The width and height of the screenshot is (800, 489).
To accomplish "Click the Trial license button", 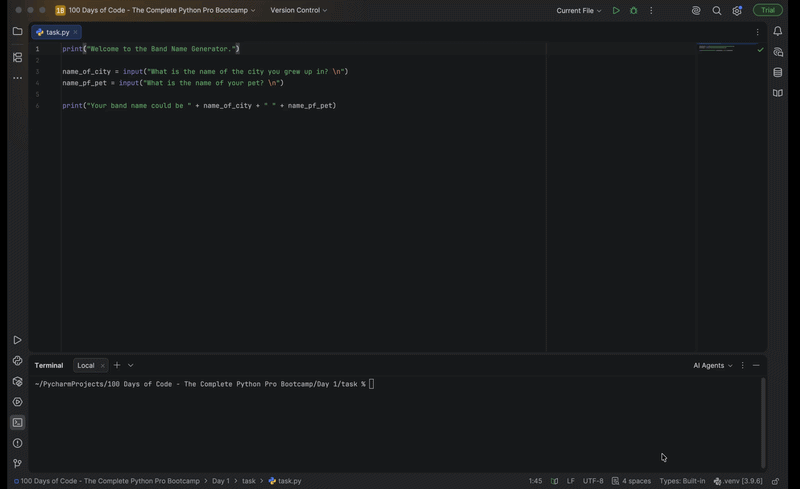I will (x=768, y=10).
